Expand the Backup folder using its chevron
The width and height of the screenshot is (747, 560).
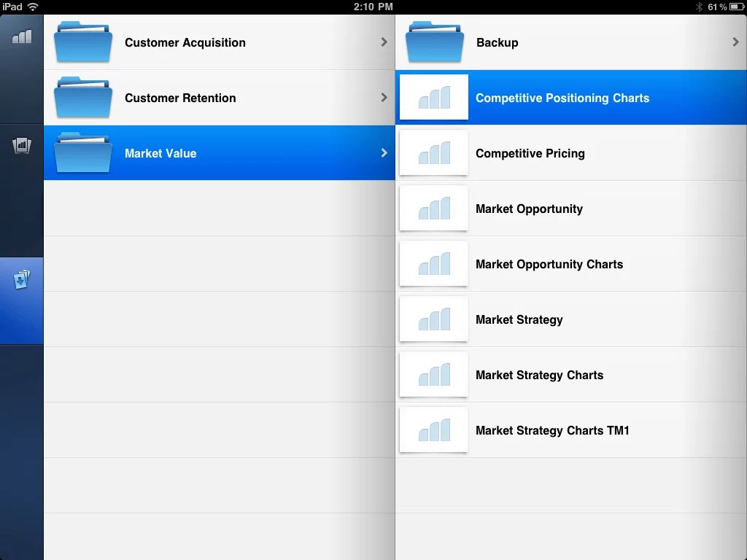(x=737, y=42)
